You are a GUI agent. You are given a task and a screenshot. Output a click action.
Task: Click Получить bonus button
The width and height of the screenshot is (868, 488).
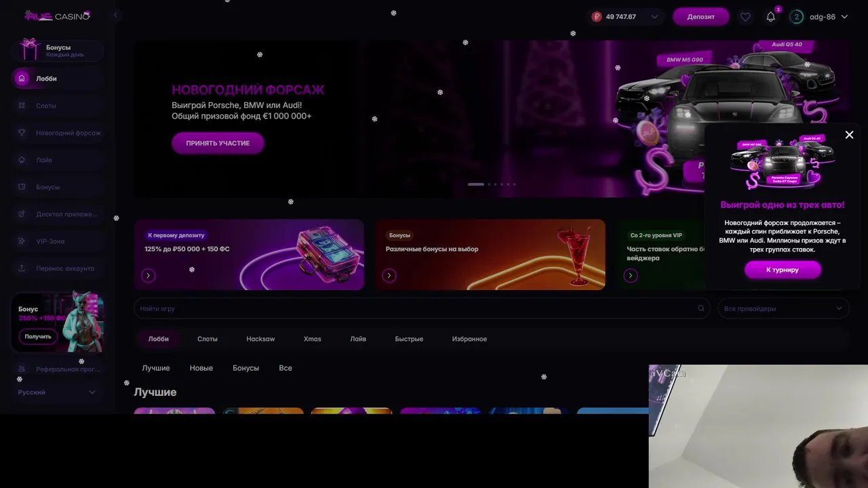pos(38,336)
